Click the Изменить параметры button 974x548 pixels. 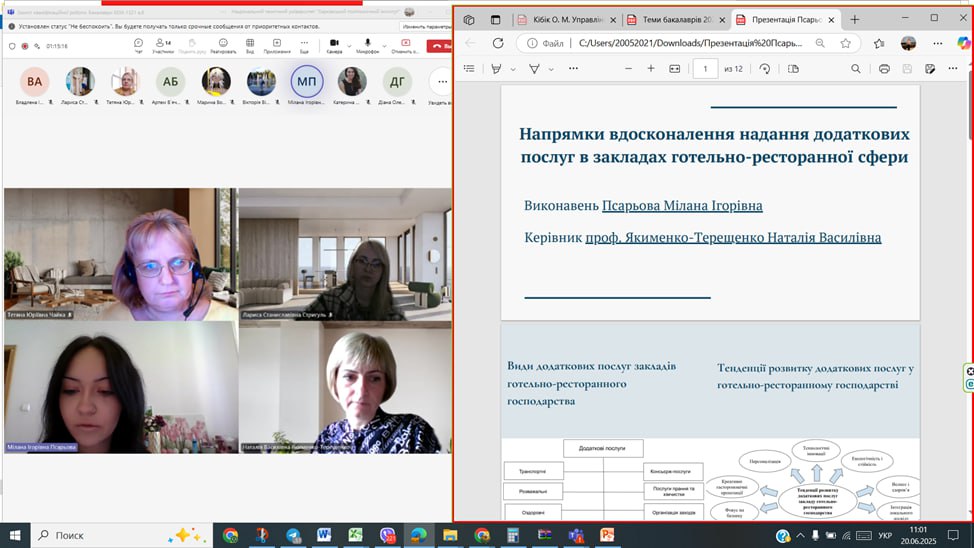425,26
